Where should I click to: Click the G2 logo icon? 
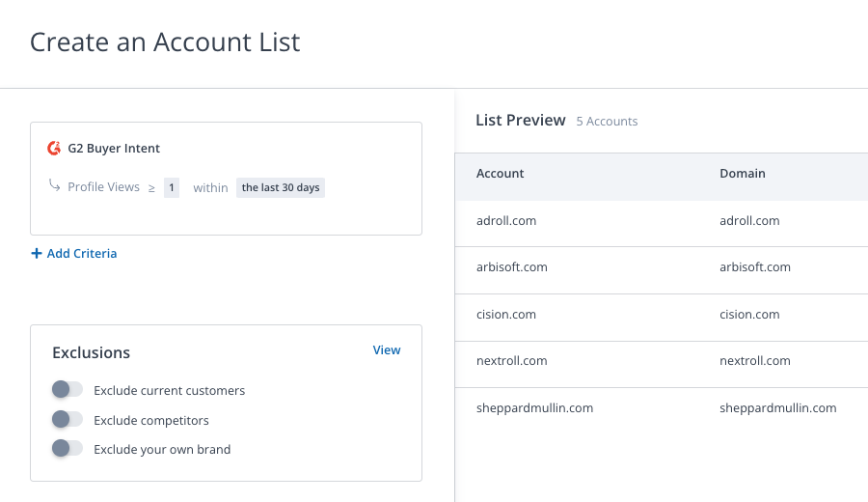pos(54,149)
